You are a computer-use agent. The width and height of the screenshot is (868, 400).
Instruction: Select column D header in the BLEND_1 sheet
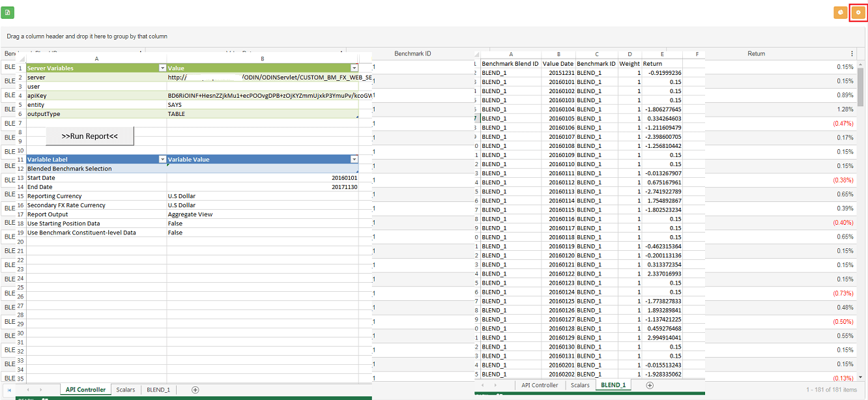click(629, 54)
